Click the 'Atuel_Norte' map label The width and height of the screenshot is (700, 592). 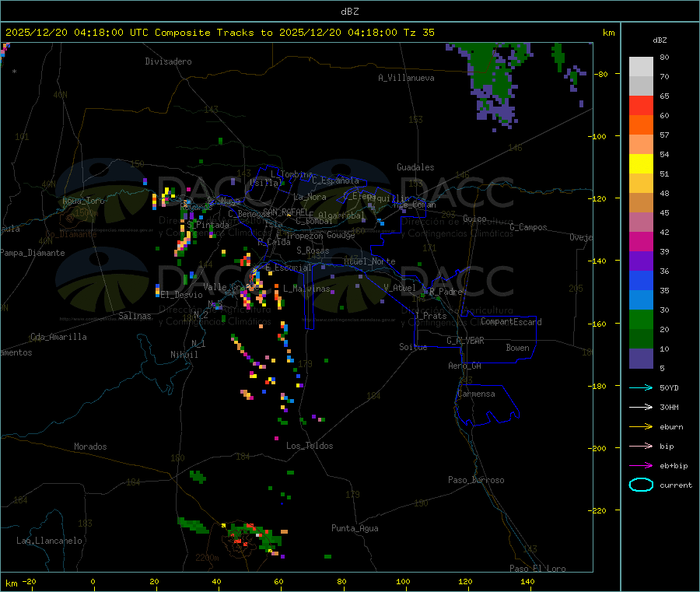click(369, 261)
